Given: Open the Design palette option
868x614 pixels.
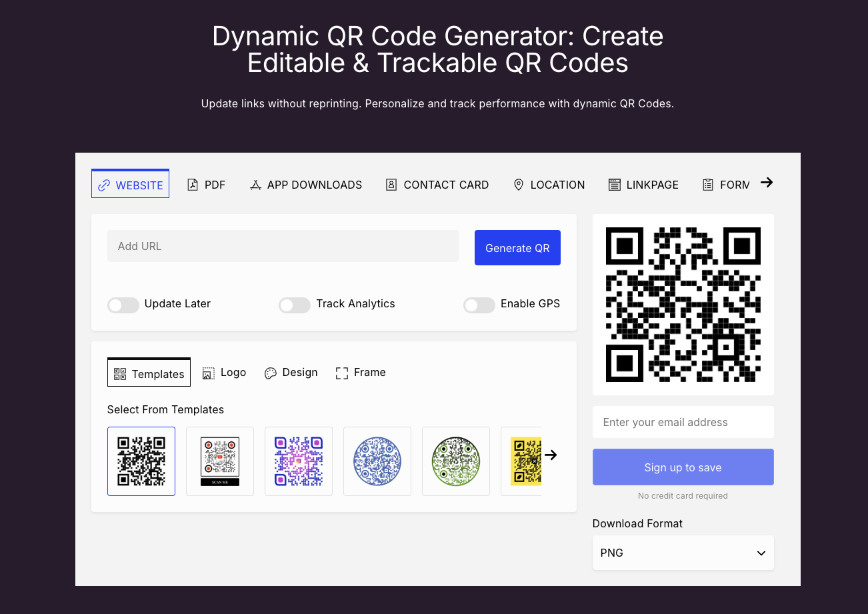Looking at the screenshot, I should point(270,373).
